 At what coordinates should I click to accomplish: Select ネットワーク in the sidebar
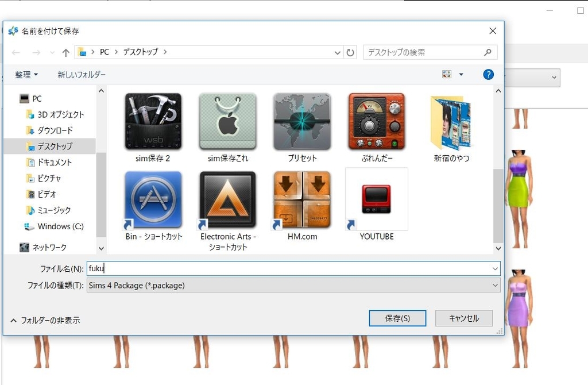[43, 247]
